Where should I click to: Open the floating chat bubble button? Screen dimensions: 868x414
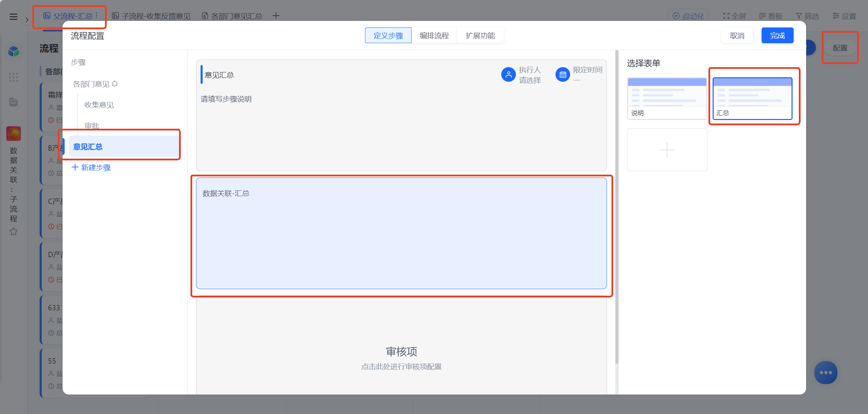(x=826, y=372)
